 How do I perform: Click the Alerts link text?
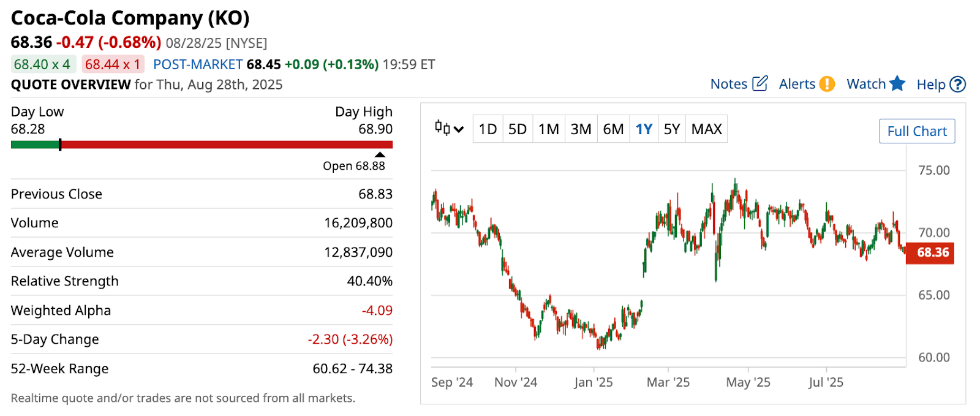(x=797, y=84)
